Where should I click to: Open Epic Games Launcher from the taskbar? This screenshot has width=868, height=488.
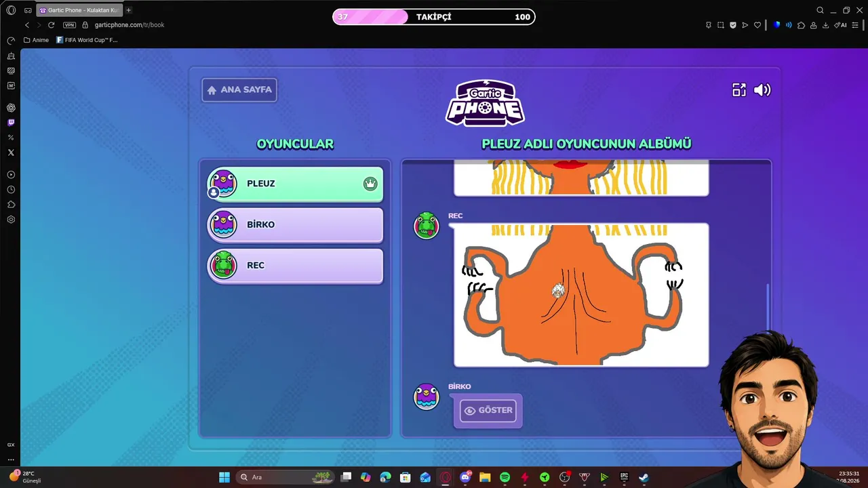[x=624, y=477]
